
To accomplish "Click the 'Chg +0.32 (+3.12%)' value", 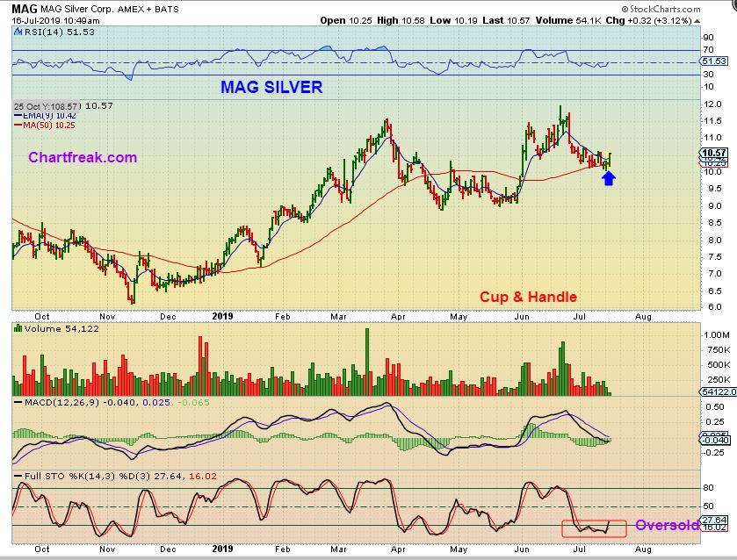I will point(648,21).
